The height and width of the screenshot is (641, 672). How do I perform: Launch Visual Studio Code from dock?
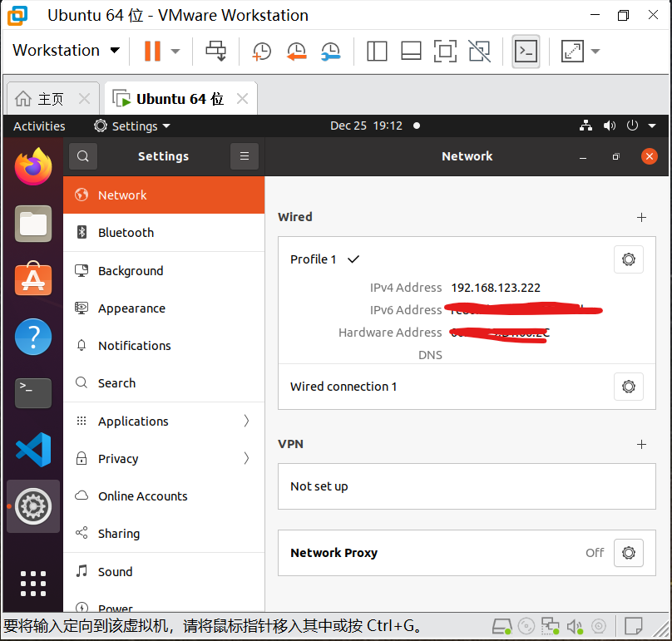coord(33,450)
